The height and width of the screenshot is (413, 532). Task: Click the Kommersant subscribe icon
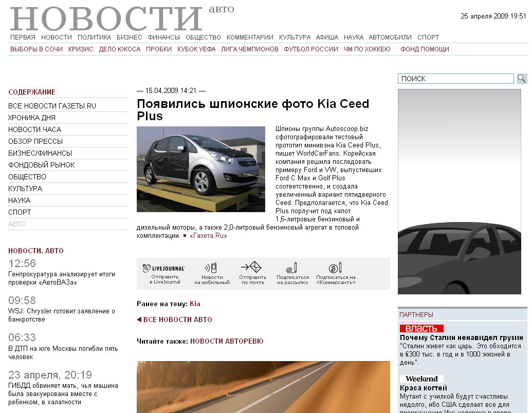(x=335, y=268)
